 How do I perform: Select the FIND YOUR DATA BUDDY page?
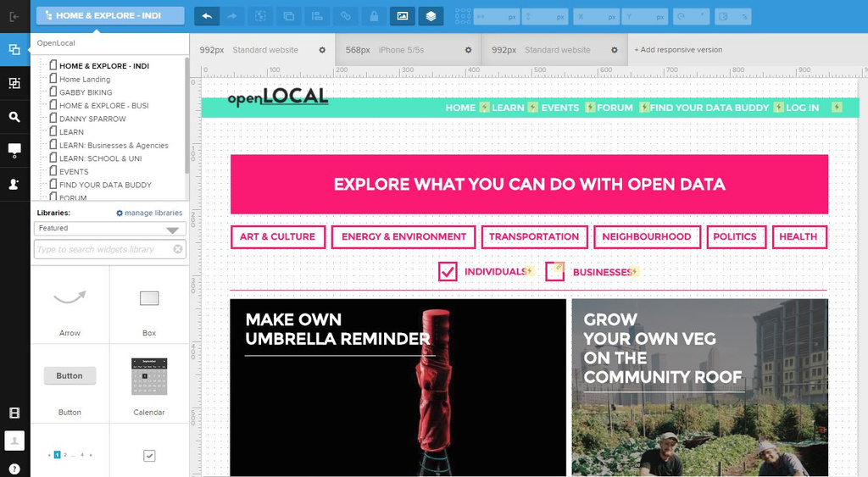point(105,185)
